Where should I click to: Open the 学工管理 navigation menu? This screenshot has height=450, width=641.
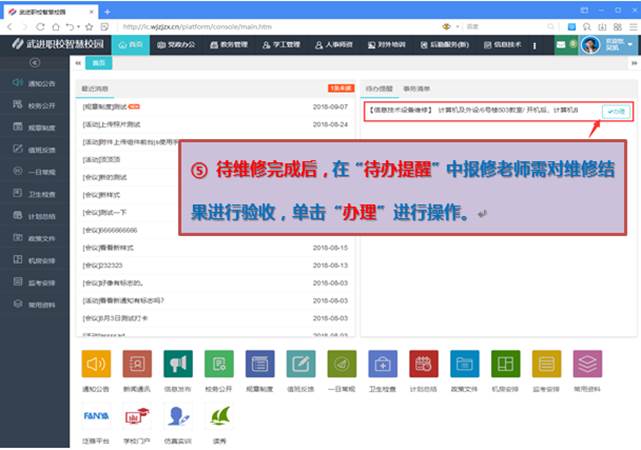(x=281, y=45)
